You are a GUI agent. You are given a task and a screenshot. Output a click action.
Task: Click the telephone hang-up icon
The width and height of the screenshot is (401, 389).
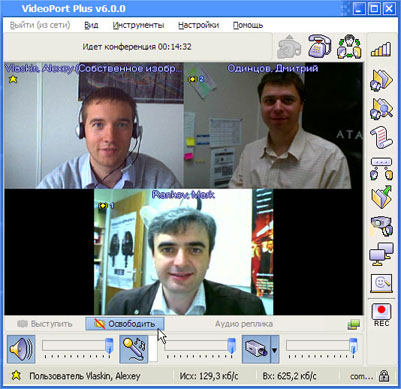click(x=319, y=45)
